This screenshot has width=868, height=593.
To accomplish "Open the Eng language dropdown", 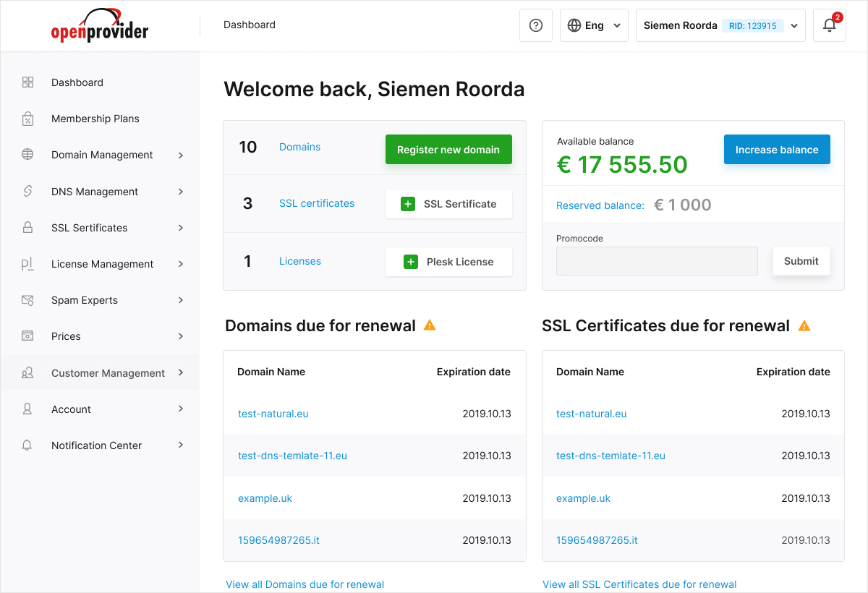I will point(594,25).
